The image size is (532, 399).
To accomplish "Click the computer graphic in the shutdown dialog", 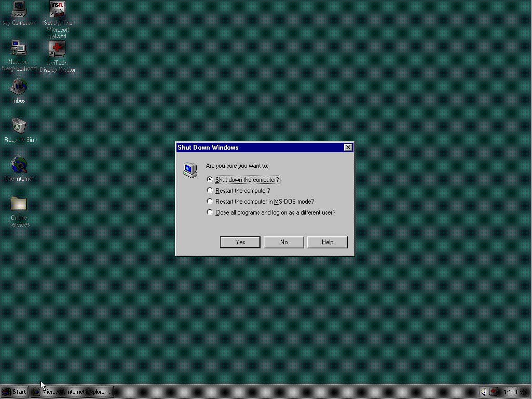I will click(190, 169).
